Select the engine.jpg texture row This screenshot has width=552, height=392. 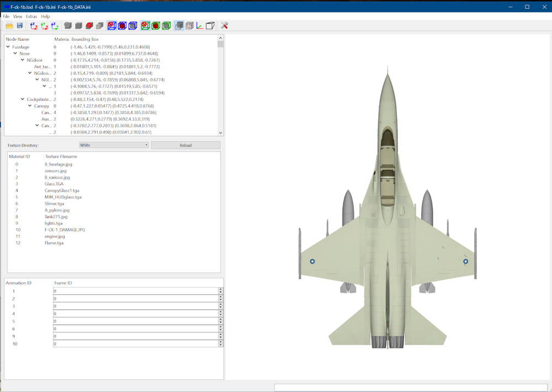[114, 237]
